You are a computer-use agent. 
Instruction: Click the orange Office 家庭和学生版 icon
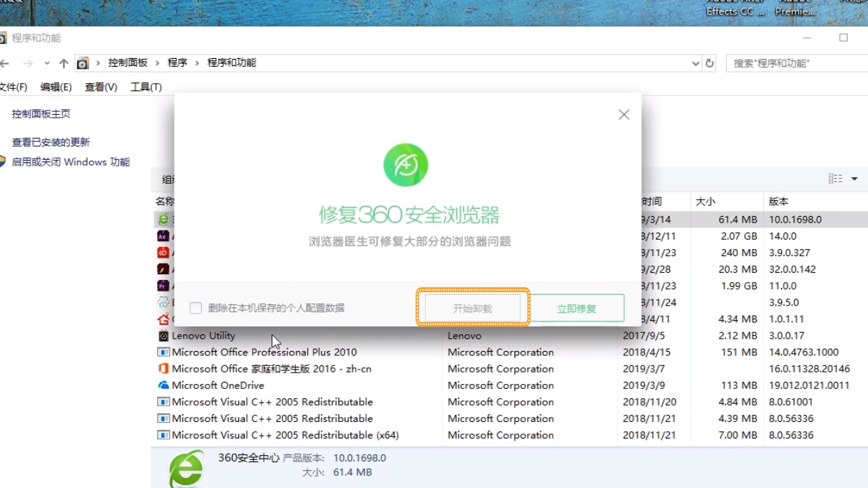coord(164,369)
